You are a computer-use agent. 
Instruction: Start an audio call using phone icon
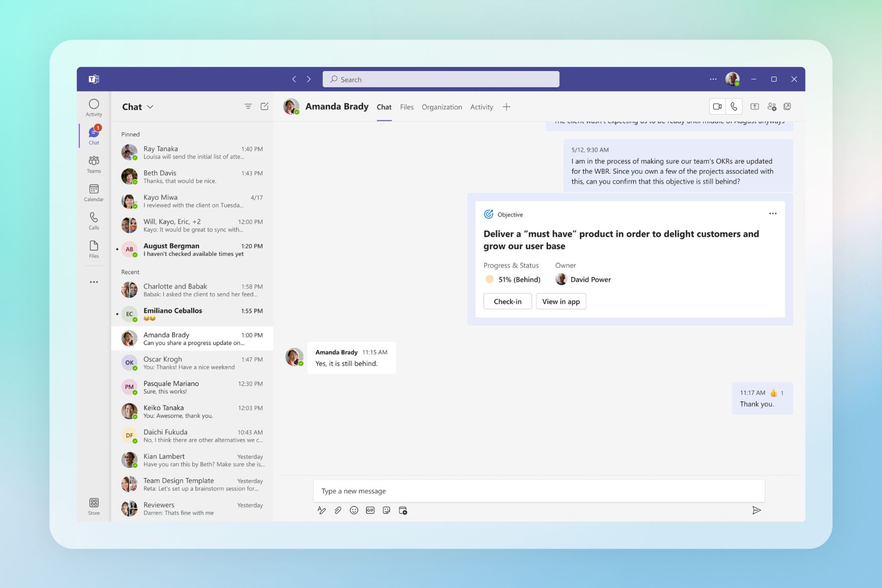click(x=734, y=107)
